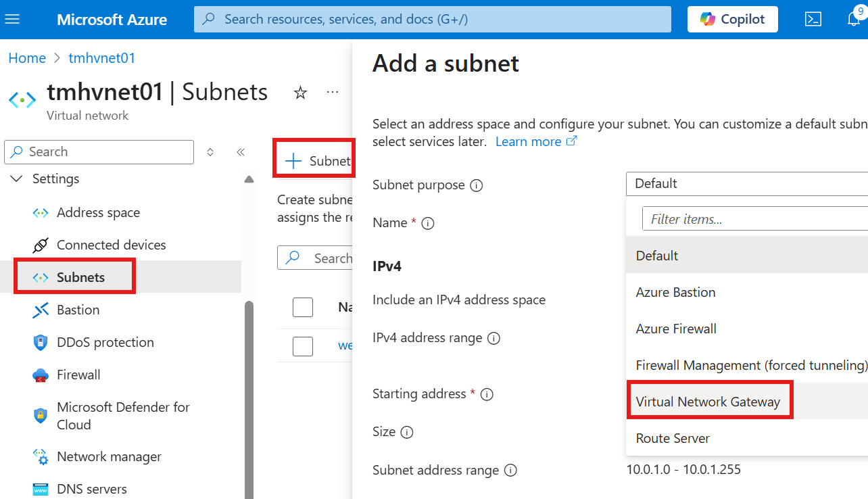Image resolution: width=868 pixels, height=499 pixels.
Task: Click the Firewall cloud icon
Action: [x=41, y=375]
